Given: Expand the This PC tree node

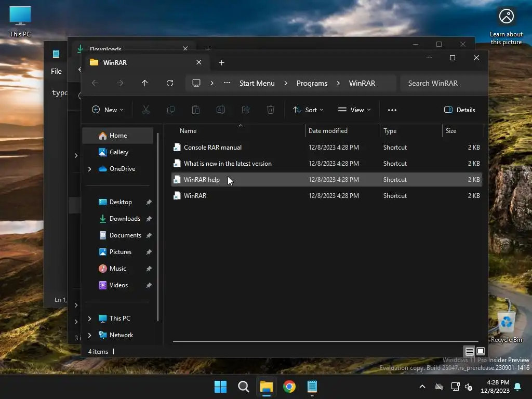Looking at the screenshot, I should (x=89, y=318).
